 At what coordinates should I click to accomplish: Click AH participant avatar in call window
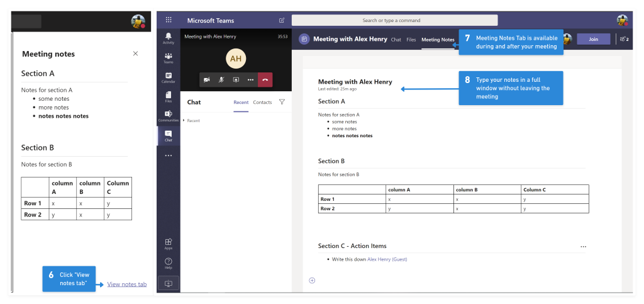coord(236,59)
